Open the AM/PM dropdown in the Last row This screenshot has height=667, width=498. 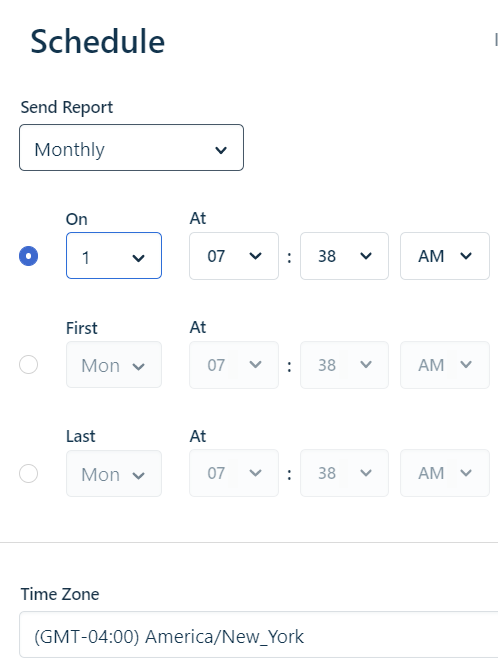pos(445,473)
